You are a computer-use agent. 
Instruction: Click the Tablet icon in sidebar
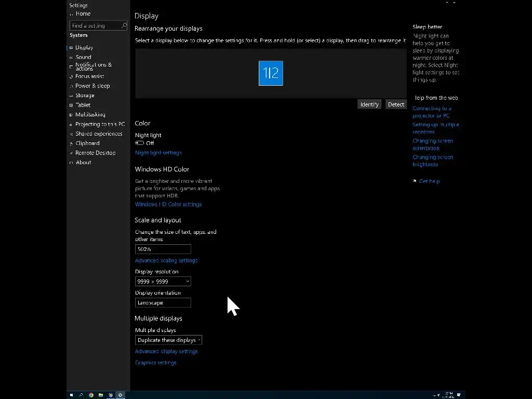pos(71,105)
